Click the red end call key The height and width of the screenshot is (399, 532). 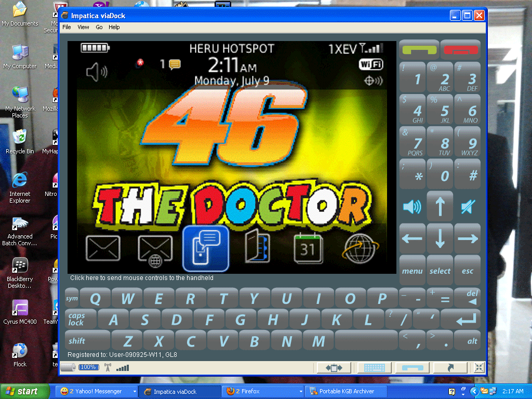[x=460, y=50]
